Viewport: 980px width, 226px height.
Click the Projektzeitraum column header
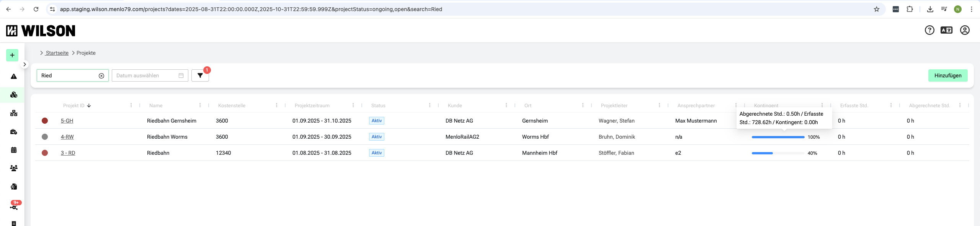coord(312,106)
